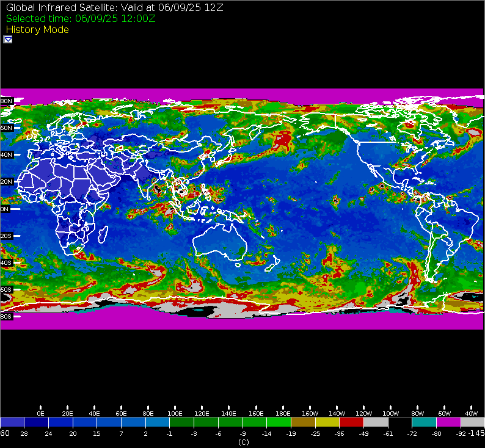Click the 80N latitude label
485x448 pixels.
click(6, 101)
